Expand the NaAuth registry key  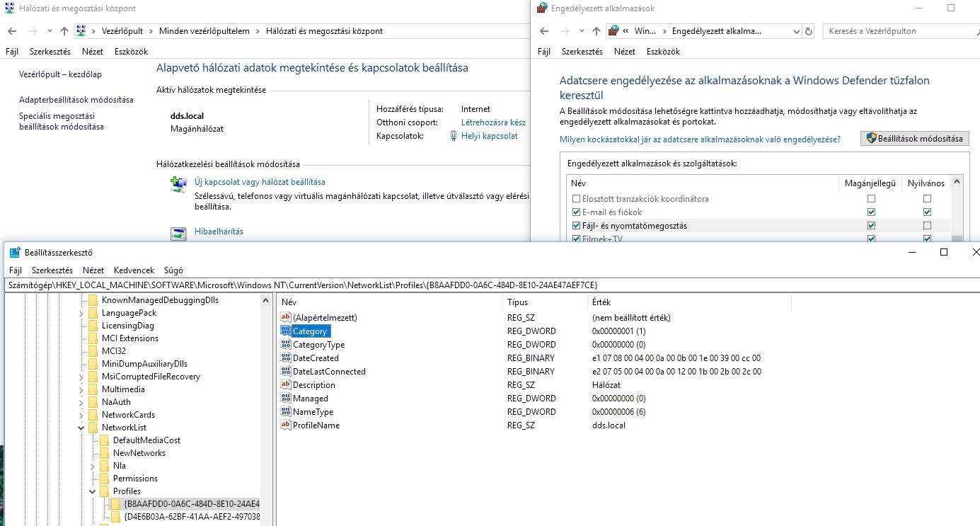81,402
